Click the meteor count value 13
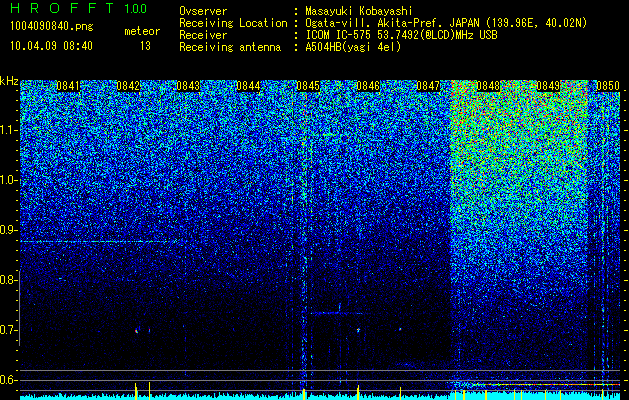629x400 pixels. click(x=145, y=46)
